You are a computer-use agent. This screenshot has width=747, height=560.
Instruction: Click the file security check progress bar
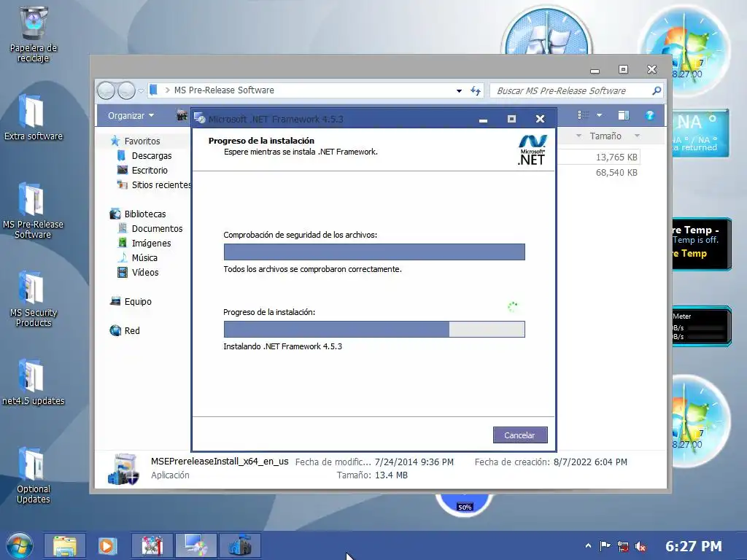[x=374, y=252]
